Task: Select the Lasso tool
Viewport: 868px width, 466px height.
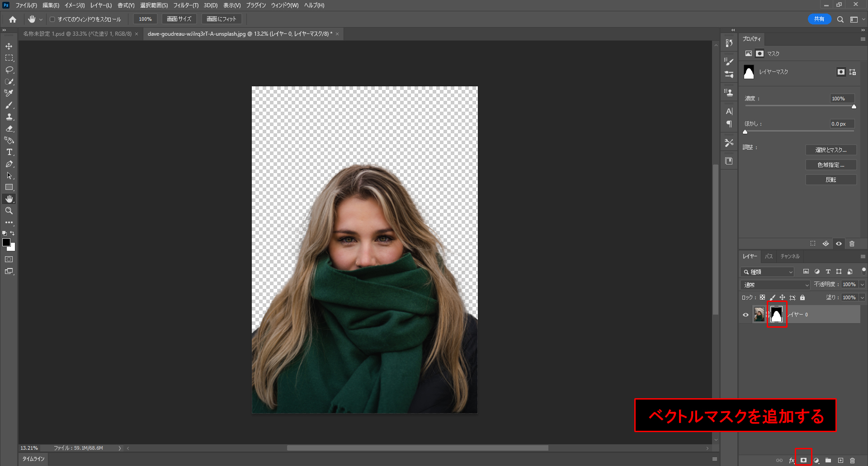Action: click(x=9, y=70)
